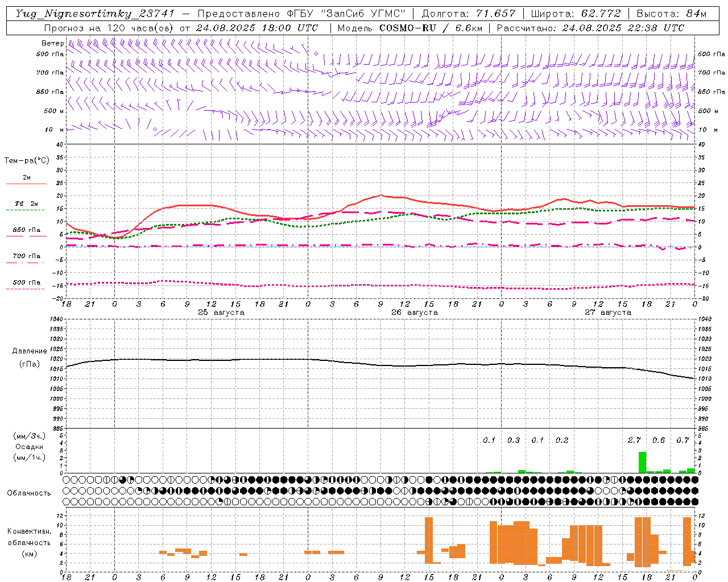Click the 2.7 precipitation value

pos(634,440)
